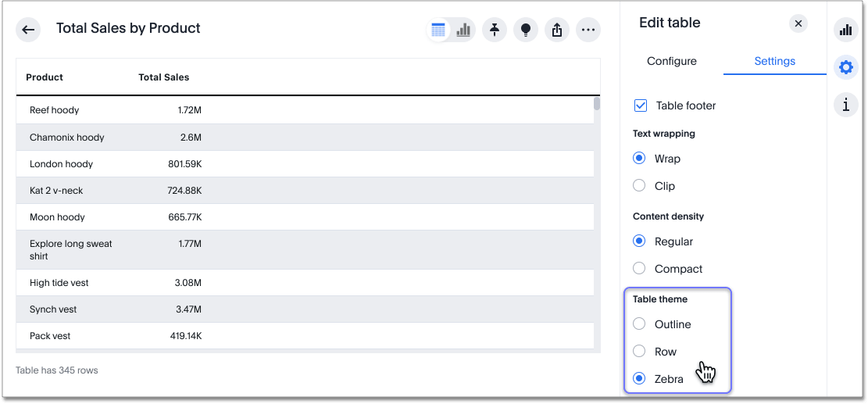Pin this answer to a board
868x404 pixels.
pyautogui.click(x=495, y=30)
